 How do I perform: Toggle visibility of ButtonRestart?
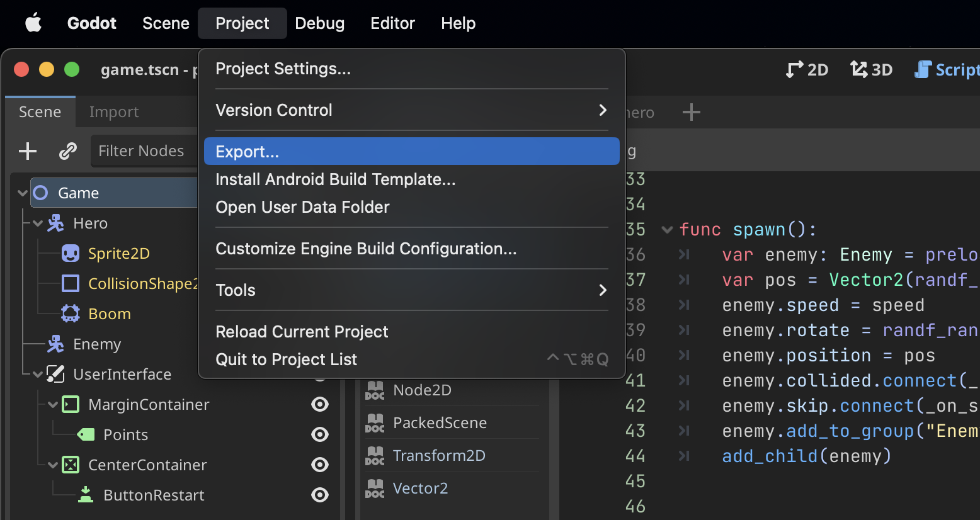320,495
